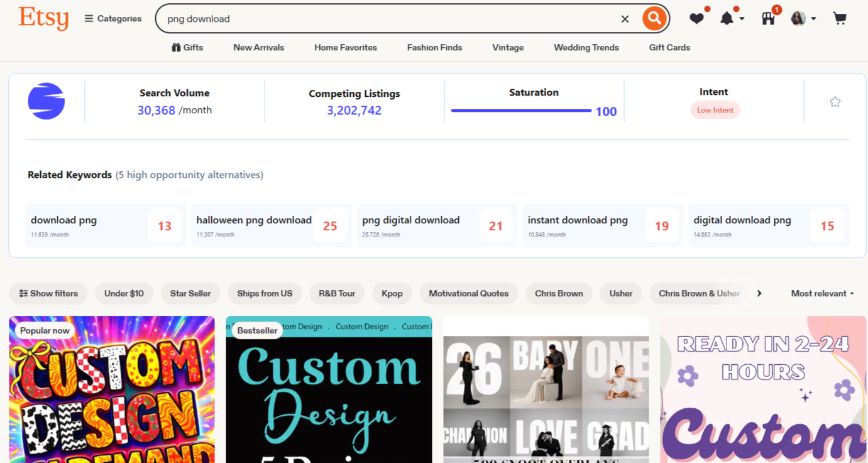
Task: Select the Usher chip
Action: (x=621, y=293)
